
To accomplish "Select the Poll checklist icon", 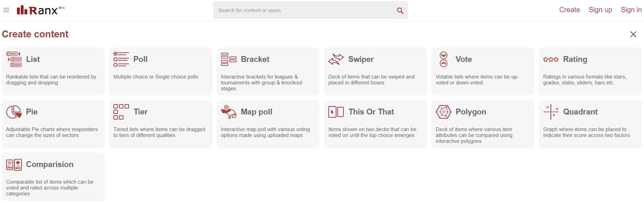I will pyautogui.click(x=121, y=59).
